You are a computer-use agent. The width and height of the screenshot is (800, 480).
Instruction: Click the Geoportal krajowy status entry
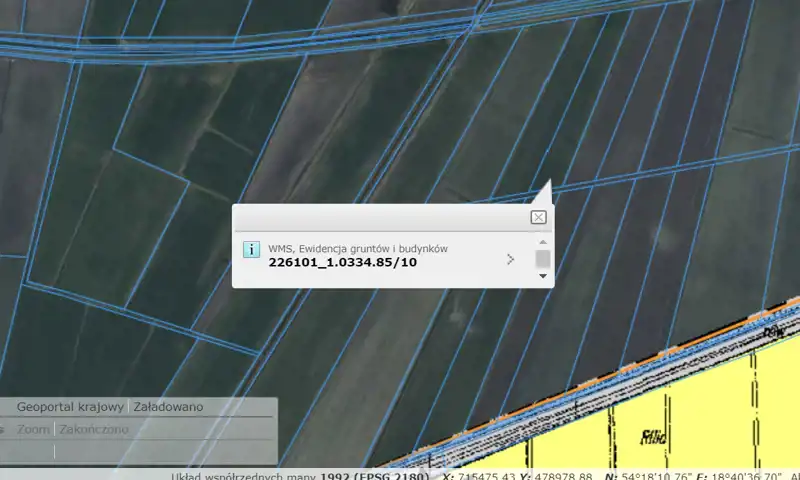70,407
